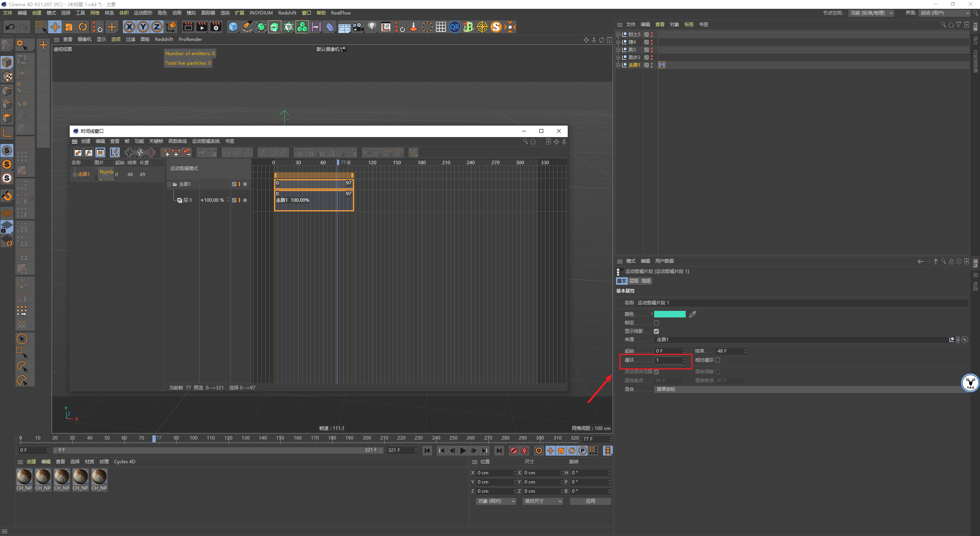The width and height of the screenshot is (980, 536).
Task: Open the 对象 (相对) dropdown
Action: pos(496,501)
